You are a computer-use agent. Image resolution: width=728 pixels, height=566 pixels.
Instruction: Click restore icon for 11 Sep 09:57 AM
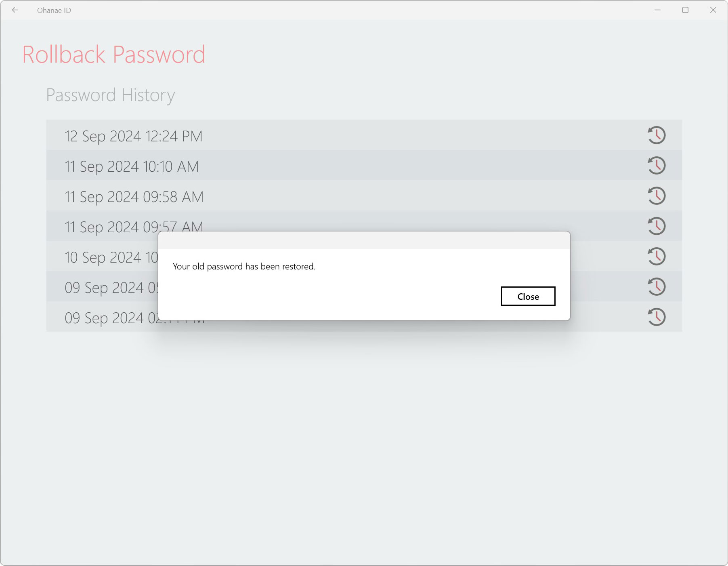pyautogui.click(x=657, y=226)
